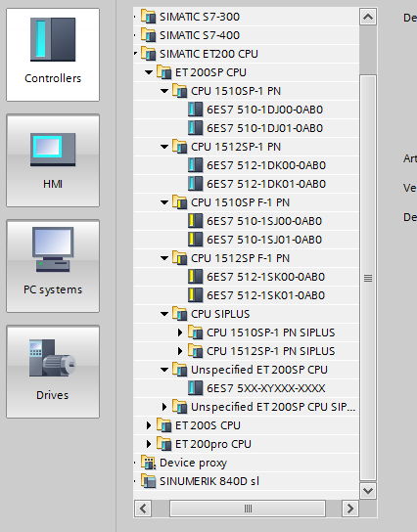Select the 6ES7 5XX-XYXXX-XXXX entry text
Screen dimensions: 417x532
[266, 388]
